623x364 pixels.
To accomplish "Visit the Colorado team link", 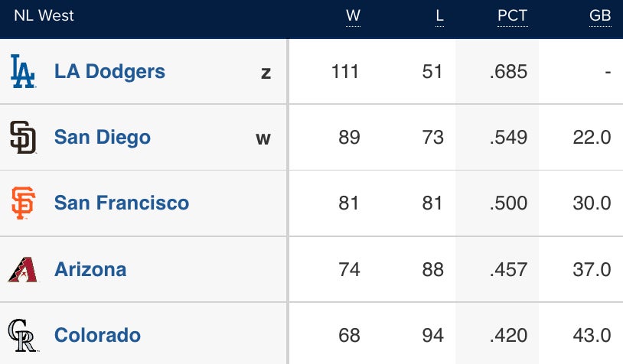I will coord(97,335).
